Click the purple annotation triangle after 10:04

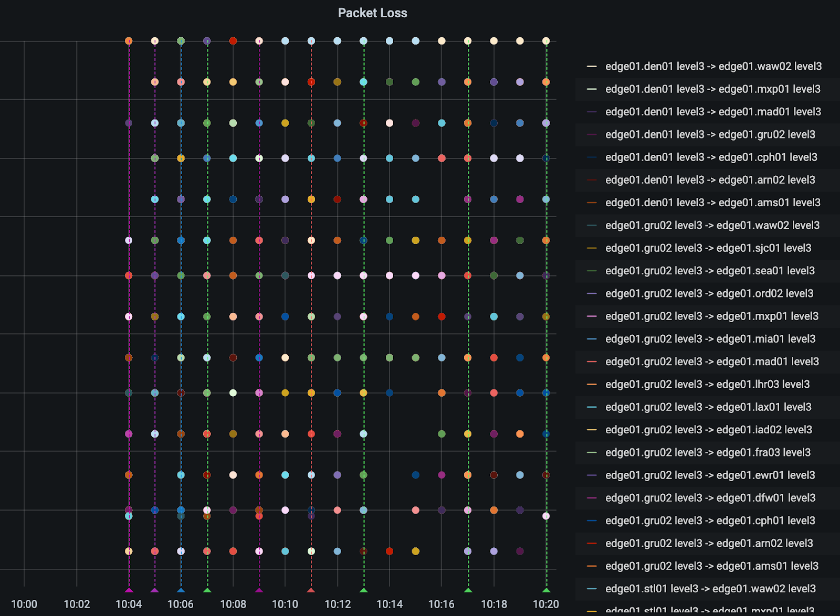point(154,590)
